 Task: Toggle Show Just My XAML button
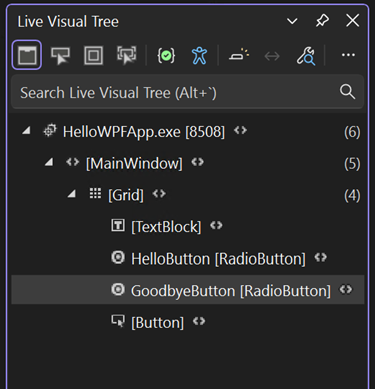tap(27, 55)
